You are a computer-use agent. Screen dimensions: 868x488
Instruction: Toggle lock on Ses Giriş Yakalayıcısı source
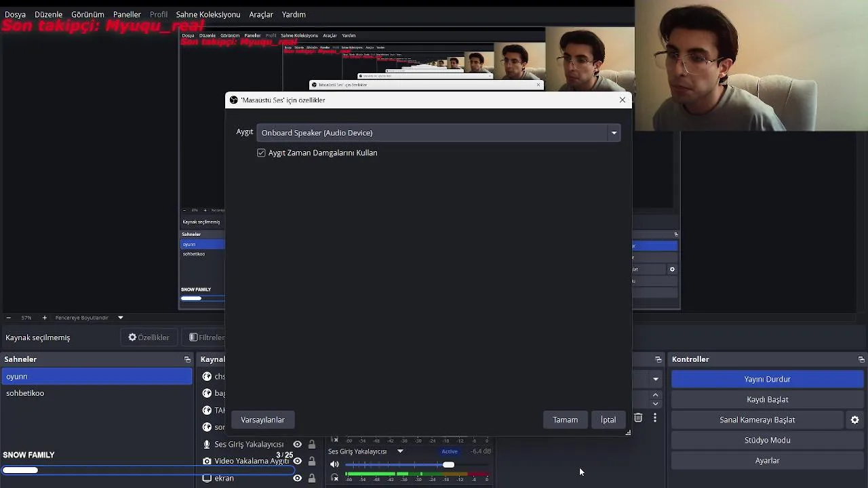[312, 444]
